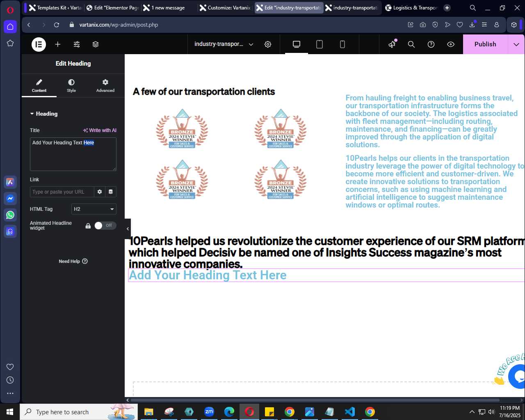Switch to Templates Kit browser tab
525x420 pixels.
tap(55, 8)
